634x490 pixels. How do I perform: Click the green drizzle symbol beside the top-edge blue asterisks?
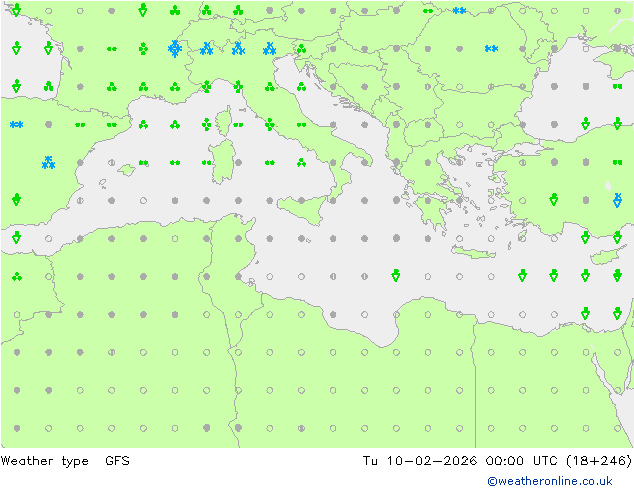tap(428, 11)
